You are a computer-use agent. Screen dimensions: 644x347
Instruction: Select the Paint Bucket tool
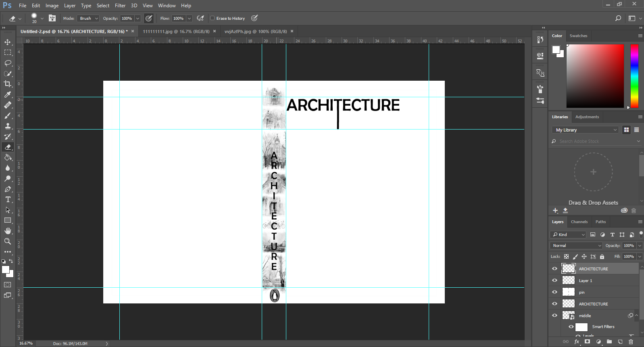pyautogui.click(x=8, y=157)
